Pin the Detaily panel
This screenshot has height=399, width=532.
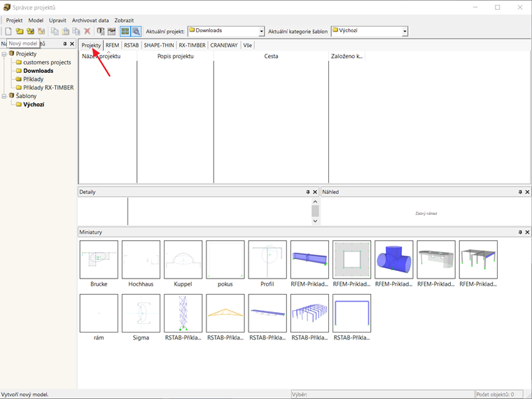click(308, 192)
